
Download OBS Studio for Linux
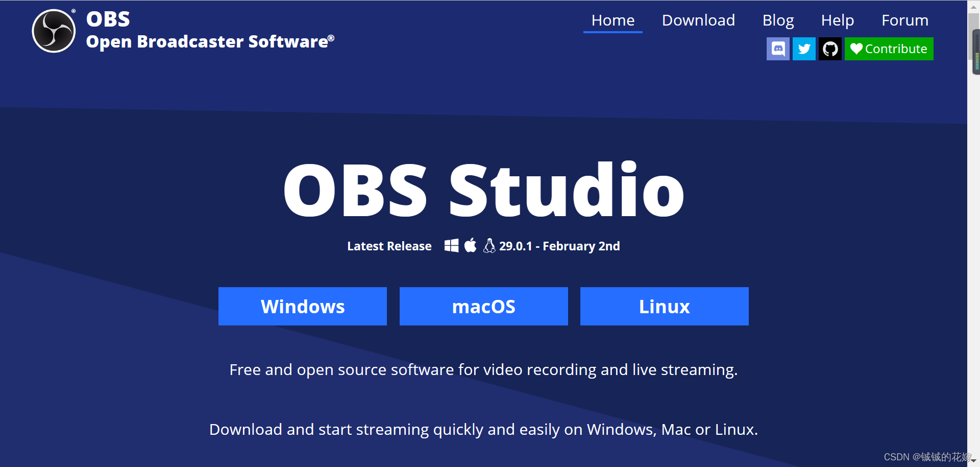(x=665, y=306)
